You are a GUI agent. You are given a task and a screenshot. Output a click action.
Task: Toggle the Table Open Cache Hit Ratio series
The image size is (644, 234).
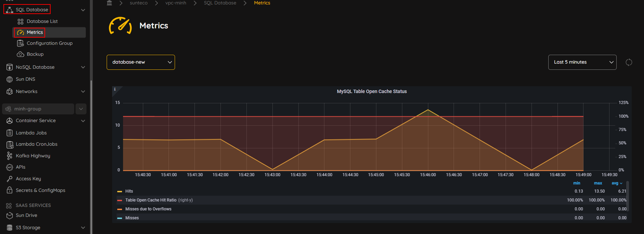point(151,200)
